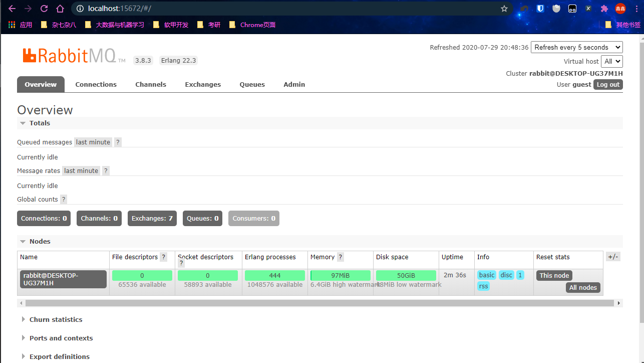This screenshot has height=363, width=644.
Task: Open the Chrome页面 bookmark folder
Action: point(252,25)
